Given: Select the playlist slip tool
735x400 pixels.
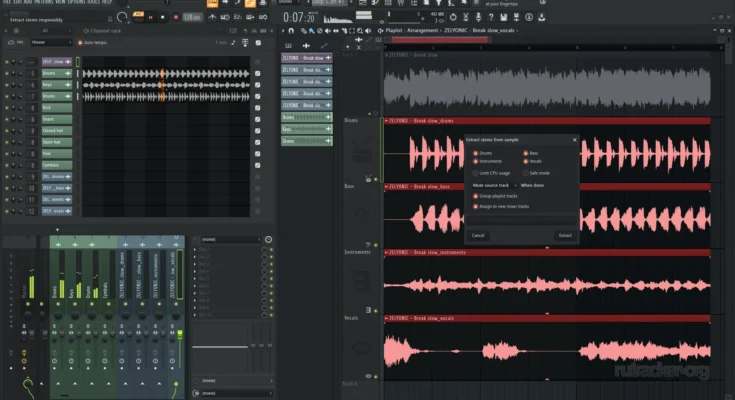Looking at the screenshot, I should (x=336, y=30).
